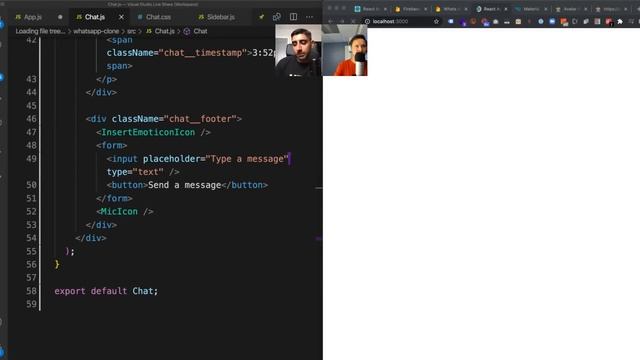Click the browser forward arrow
The width and height of the screenshot is (640, 360).
click(x=342, y=21)
